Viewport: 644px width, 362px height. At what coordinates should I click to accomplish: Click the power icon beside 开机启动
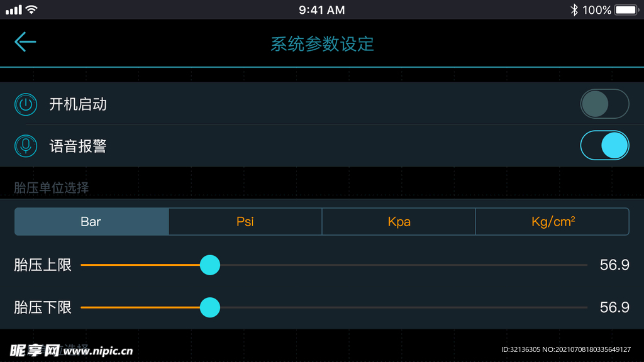click(26, 104)
